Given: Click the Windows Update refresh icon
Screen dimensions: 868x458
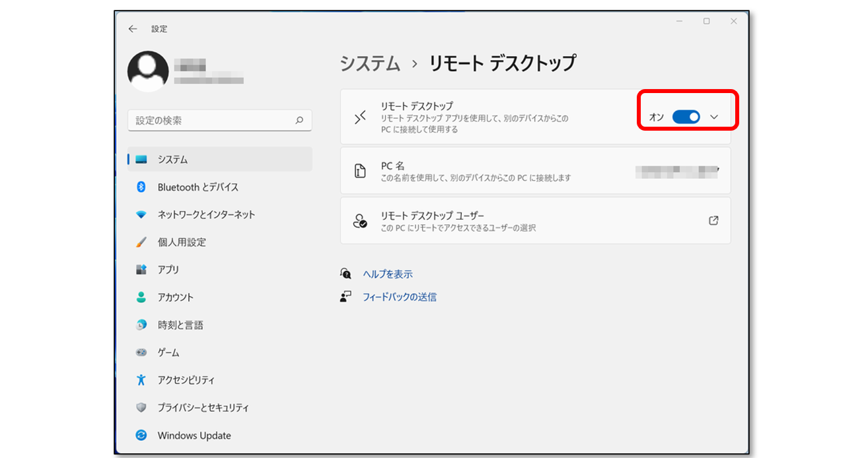Looking at the screenshot, I should pyautogui.click(x=141, y=436).
